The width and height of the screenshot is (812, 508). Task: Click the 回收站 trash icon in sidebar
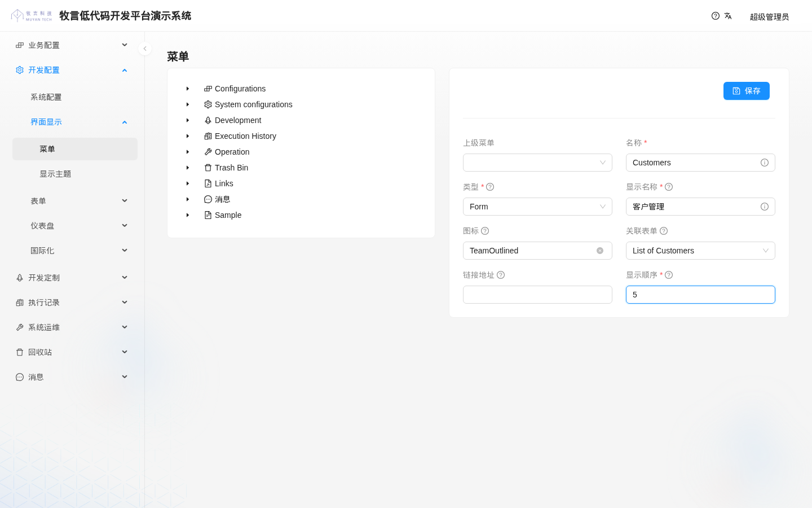pos(20,352)
